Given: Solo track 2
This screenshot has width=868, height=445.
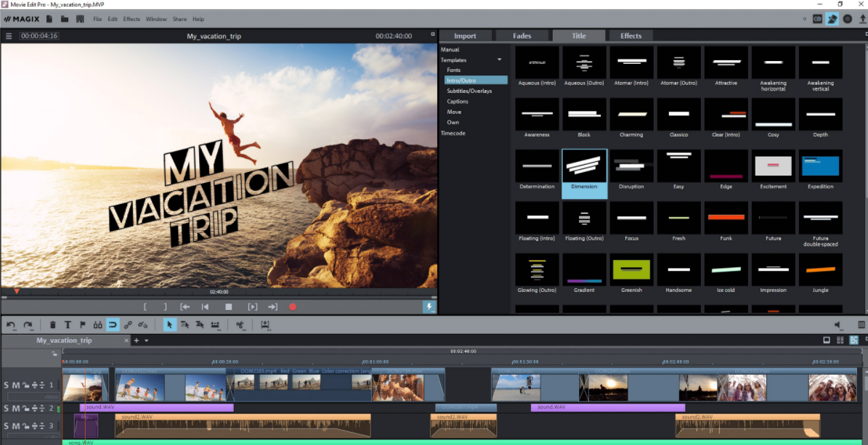Looking at the screenshot, I should 7,409.
